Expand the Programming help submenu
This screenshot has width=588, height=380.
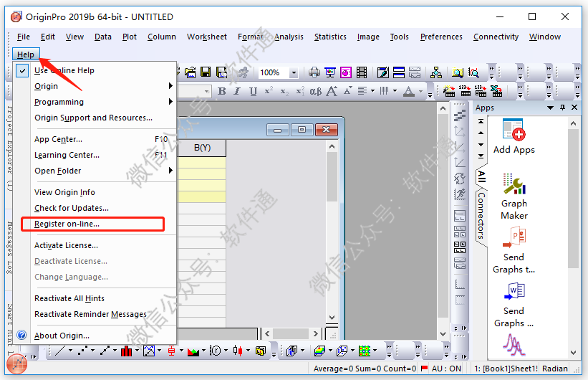pos(170,101)
